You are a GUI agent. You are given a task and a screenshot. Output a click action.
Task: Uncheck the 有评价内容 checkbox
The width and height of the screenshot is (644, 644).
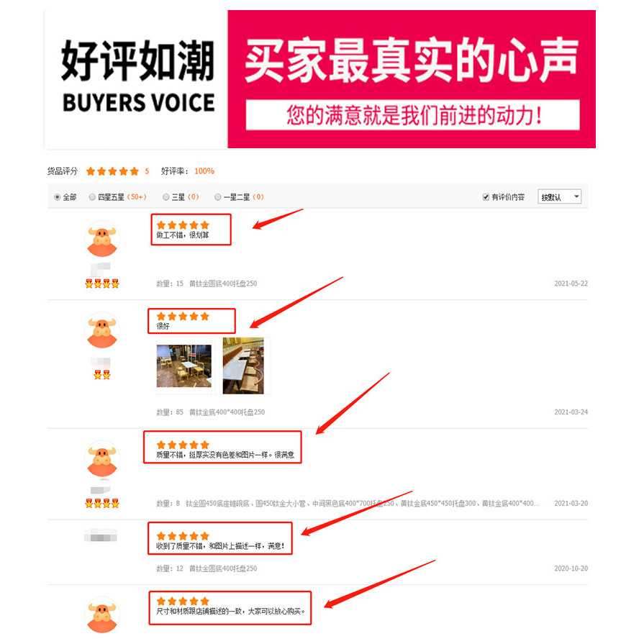(x=486, y=197)
